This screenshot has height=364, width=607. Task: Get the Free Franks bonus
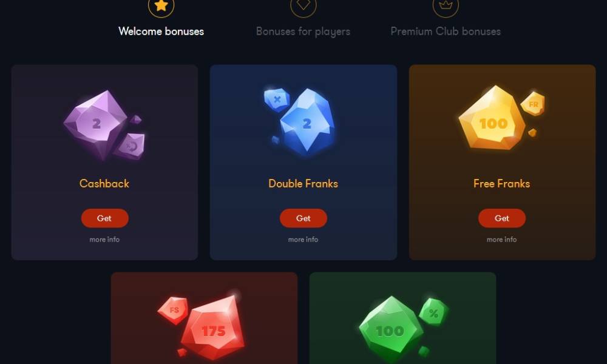tap(502, 218)
